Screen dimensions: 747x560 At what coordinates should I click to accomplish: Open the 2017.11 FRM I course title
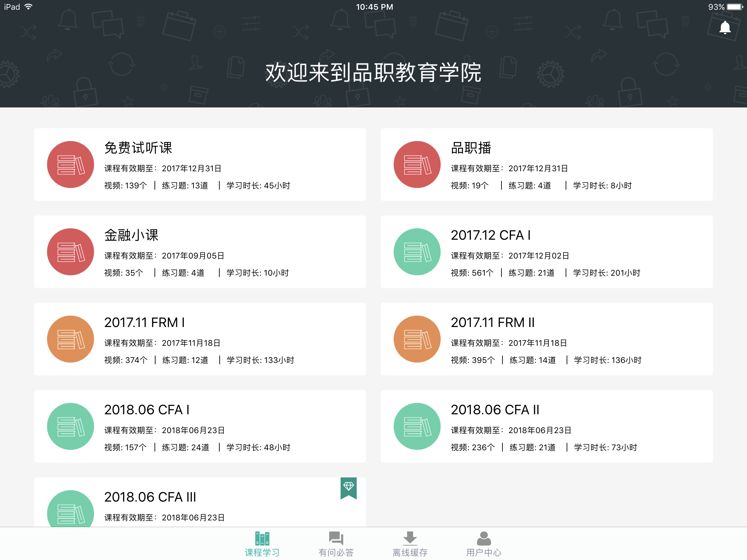[x=144, y=322]
